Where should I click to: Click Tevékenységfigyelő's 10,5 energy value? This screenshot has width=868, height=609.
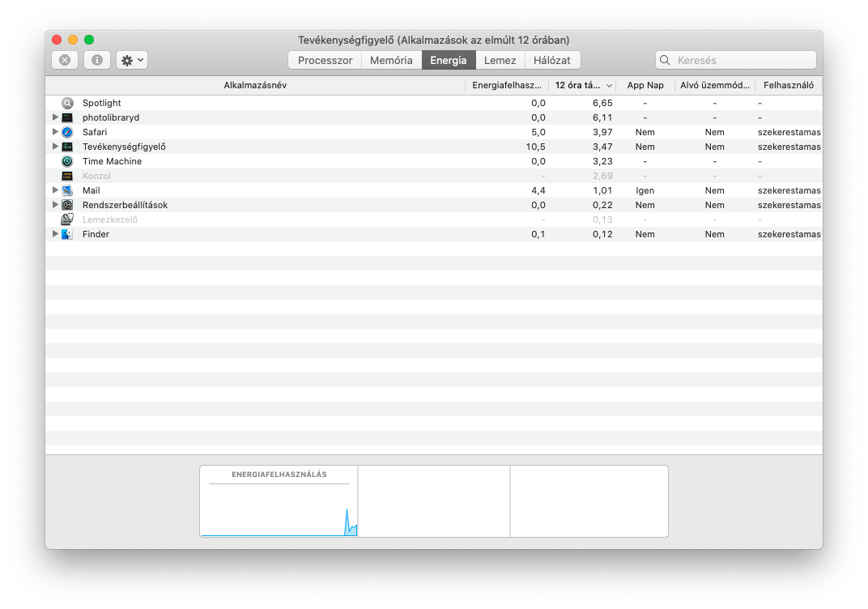tap(535, 147)
